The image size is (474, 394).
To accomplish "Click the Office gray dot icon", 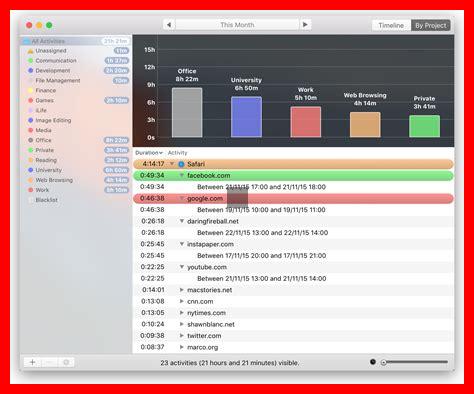I will point(30,140).
